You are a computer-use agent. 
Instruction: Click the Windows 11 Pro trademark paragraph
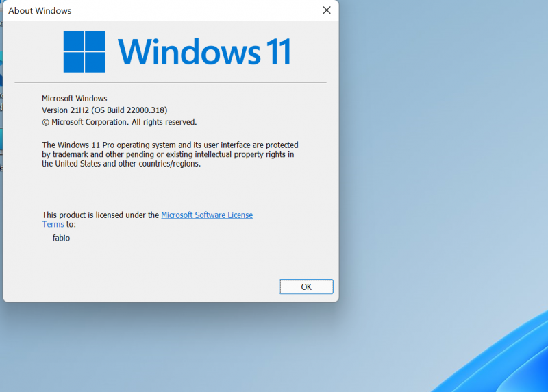coord(170,154)
